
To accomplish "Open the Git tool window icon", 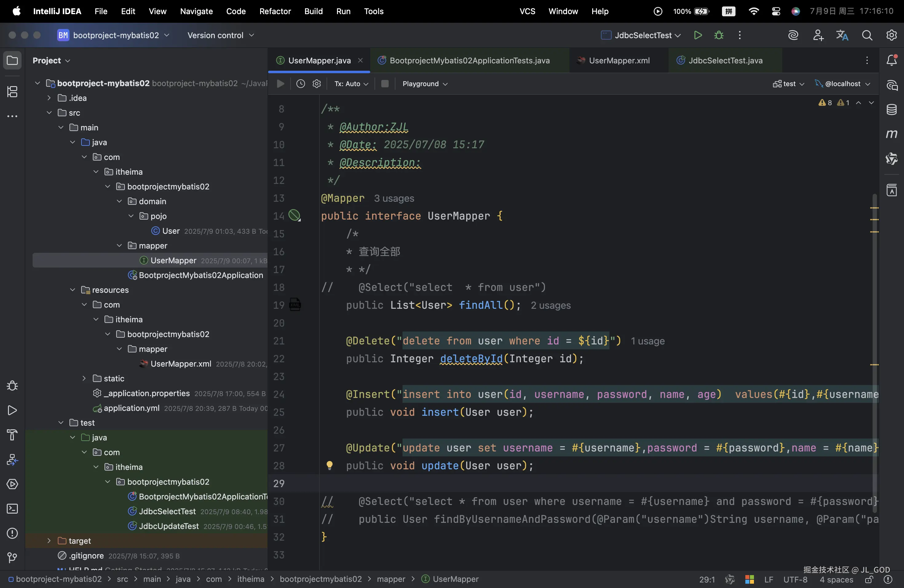I will point(12,558).
